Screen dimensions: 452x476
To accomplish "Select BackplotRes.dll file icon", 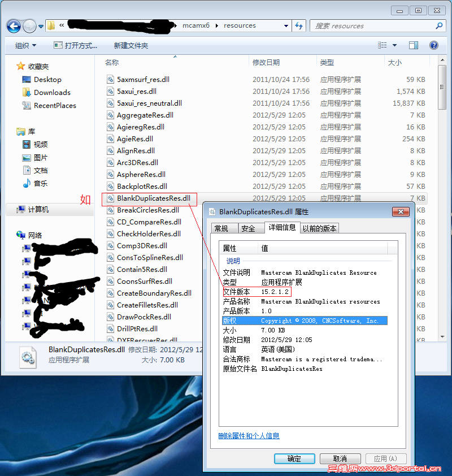I will [x=110, y=186].
